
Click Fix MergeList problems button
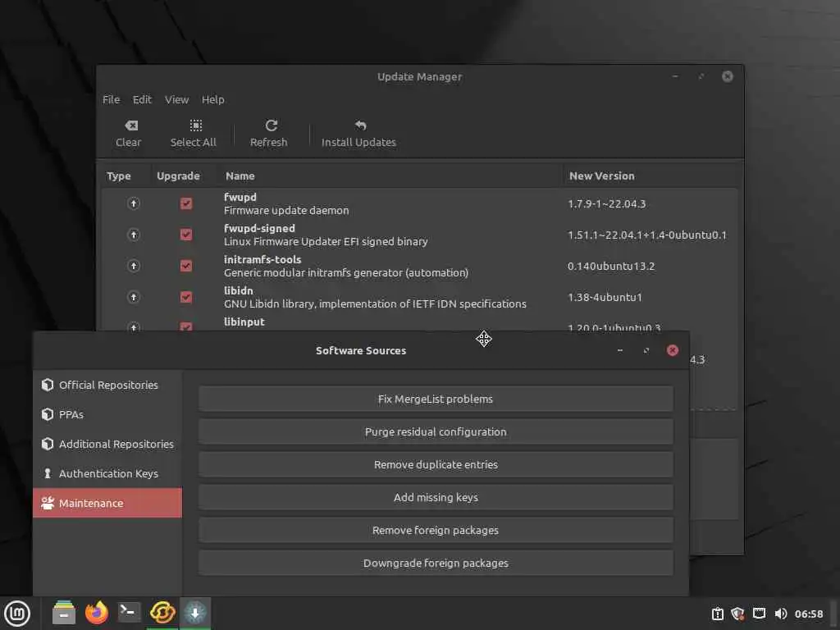[x=436, y=399]
